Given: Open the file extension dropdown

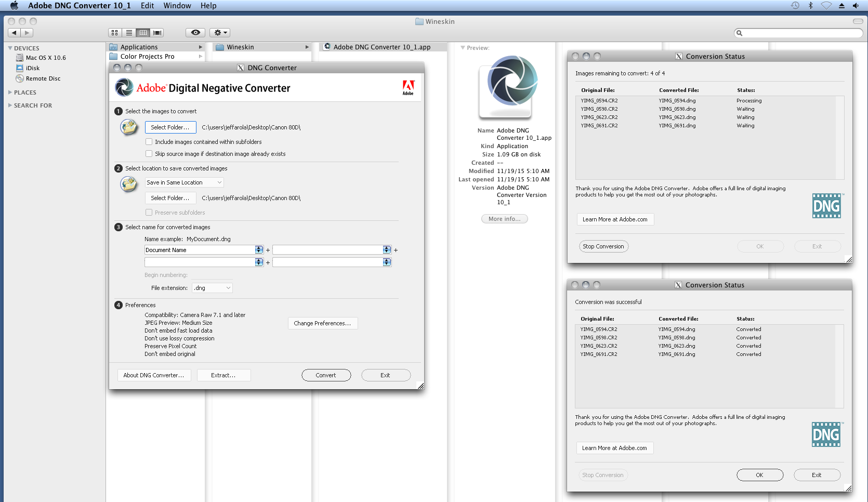Looking at the screenshot, I should pyautogui.click(x=213, y=288).
